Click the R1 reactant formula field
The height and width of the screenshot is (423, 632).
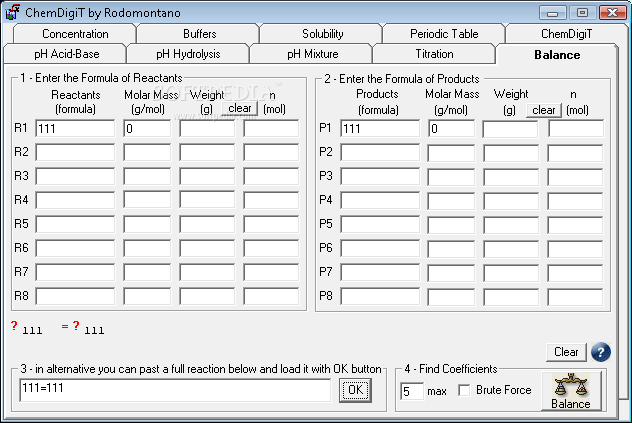75,129
